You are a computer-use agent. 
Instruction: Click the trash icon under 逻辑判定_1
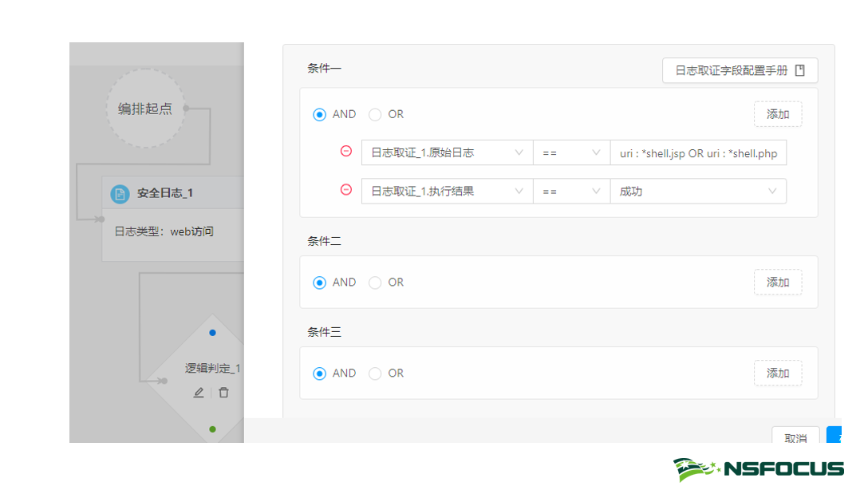coord(223,393)
